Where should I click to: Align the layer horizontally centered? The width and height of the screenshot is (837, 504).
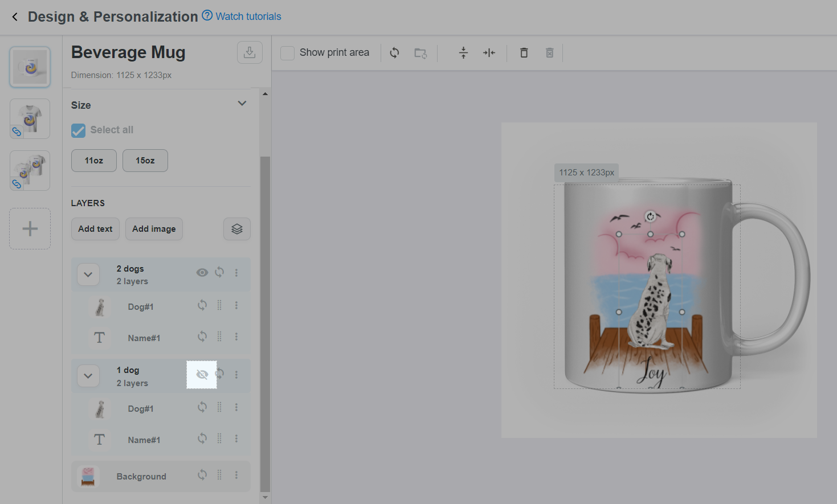[x=489, y=53]
